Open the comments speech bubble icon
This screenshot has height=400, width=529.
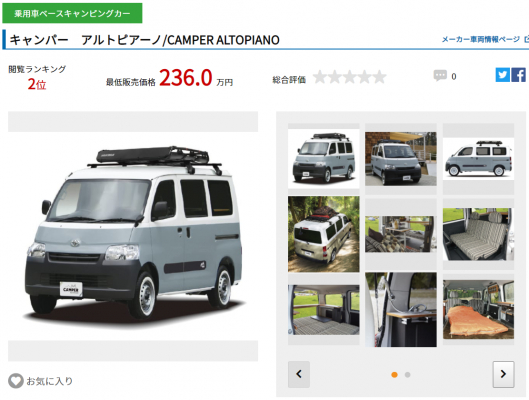(x=440, y=75)
